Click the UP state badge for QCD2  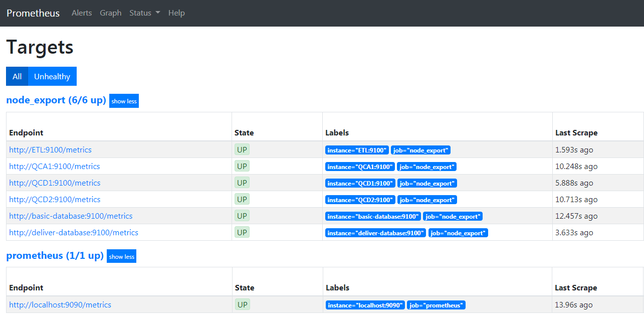(x=242, y=199)
